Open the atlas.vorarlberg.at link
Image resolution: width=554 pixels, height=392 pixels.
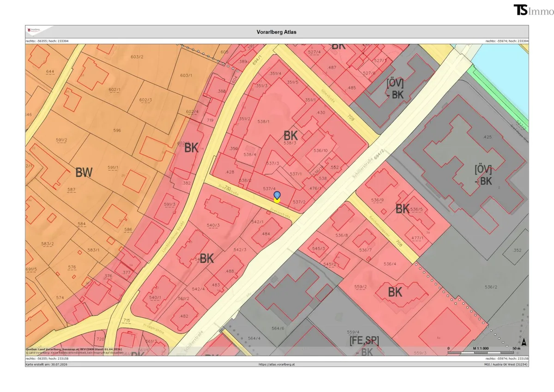(277, 364)
